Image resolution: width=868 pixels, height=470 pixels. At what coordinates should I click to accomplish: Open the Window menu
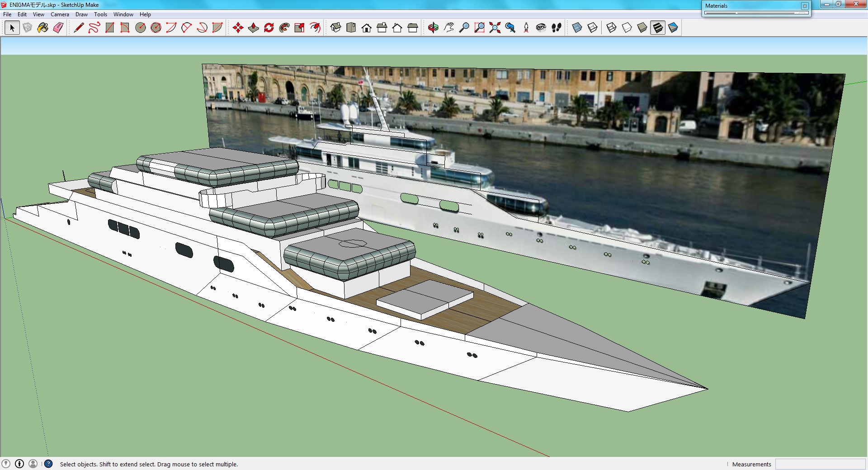[123, 14]
